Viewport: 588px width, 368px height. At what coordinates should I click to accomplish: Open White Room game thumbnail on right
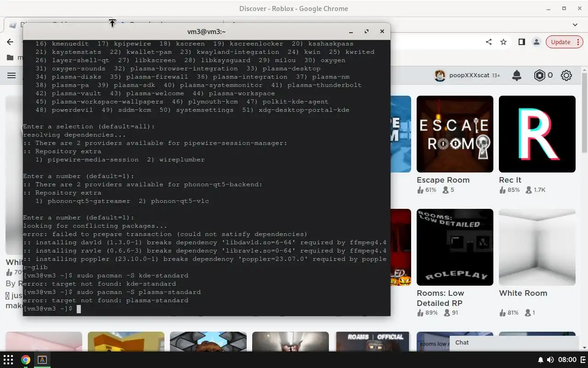537,247
